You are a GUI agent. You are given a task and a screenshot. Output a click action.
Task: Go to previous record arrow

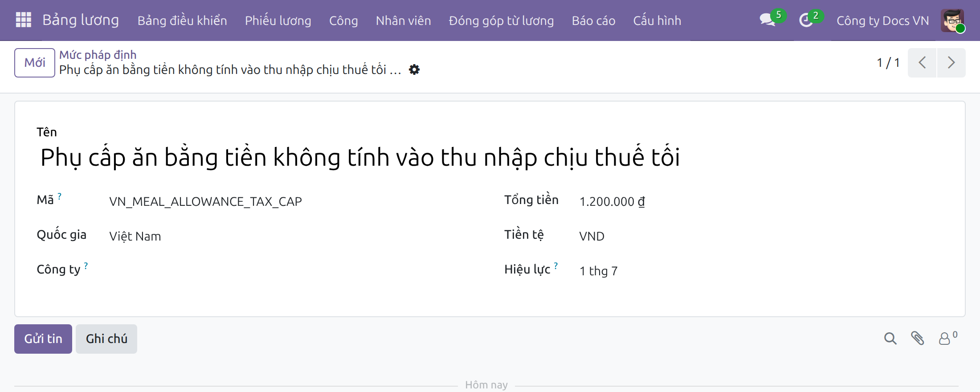click(x=922, y=63)
